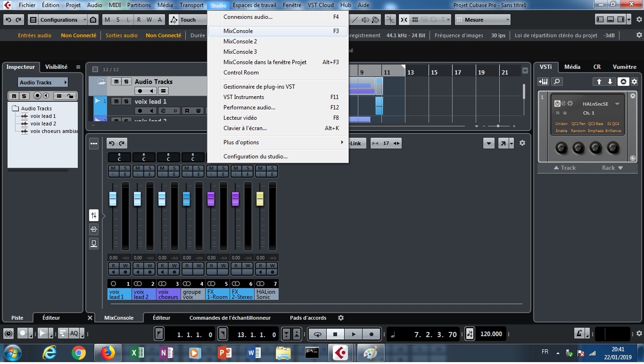This screenshot has width=644, height=364.
Task: Open the Transport menu
Action: pos(191,5)
